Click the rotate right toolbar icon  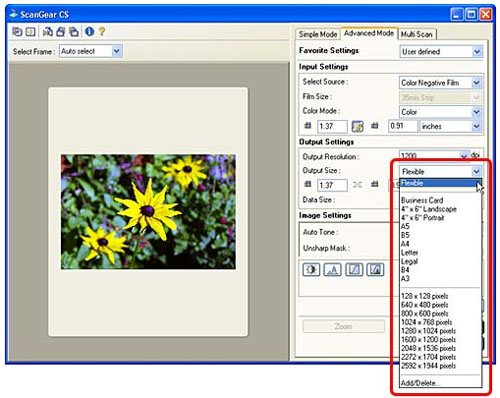click(74, 32)
